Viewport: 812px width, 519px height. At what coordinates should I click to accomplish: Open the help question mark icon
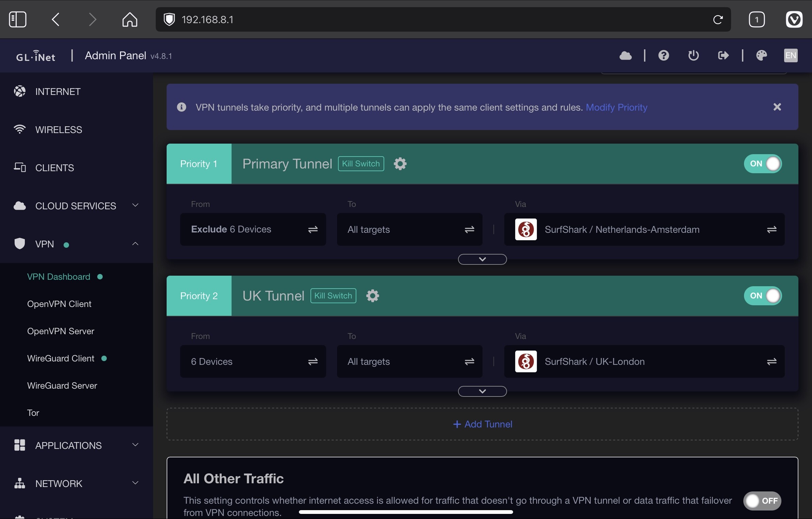pyautogui.click(x=663, y=55)
